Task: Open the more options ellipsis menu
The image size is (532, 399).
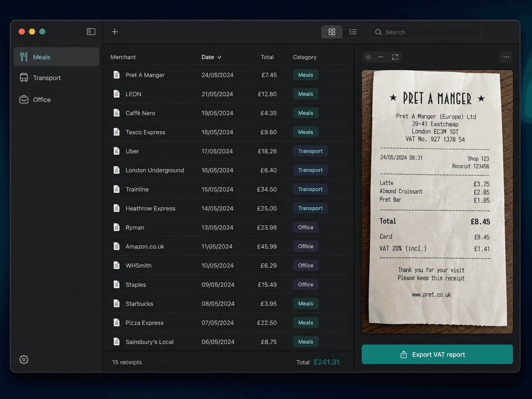Action: 506,57
